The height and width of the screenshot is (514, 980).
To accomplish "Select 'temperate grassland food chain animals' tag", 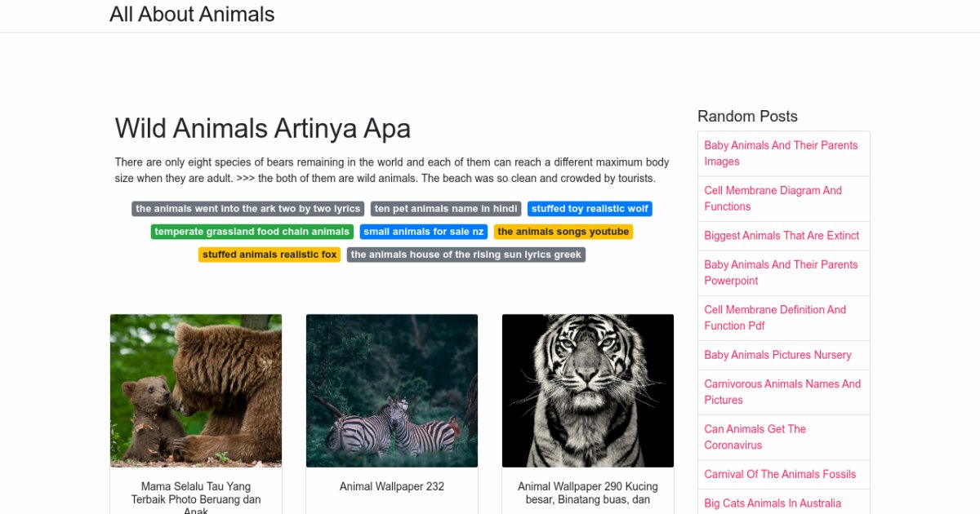I will tap(252, 232).
